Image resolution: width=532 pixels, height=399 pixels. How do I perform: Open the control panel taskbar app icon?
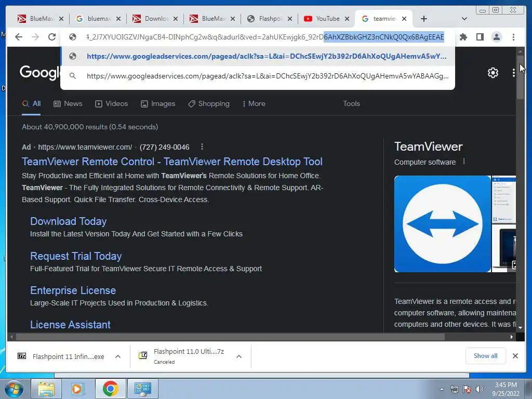pos(142,389)
